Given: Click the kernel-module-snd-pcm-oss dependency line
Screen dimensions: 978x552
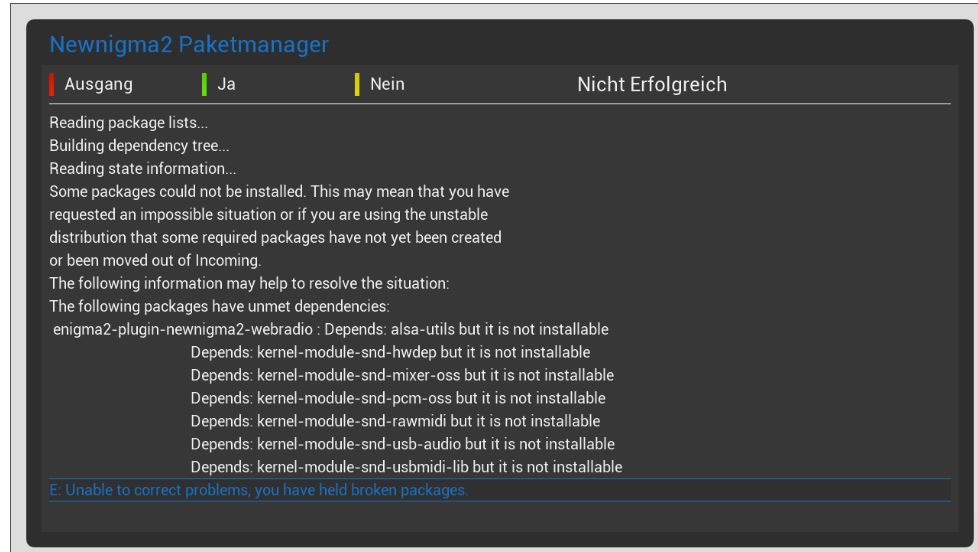Looking at the screenshot, I should point(398,398).
